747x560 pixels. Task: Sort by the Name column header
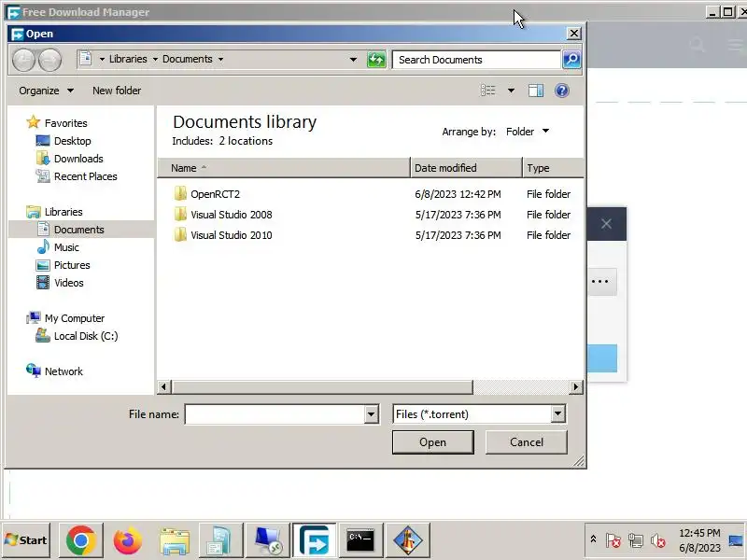[x=284, y=168]
